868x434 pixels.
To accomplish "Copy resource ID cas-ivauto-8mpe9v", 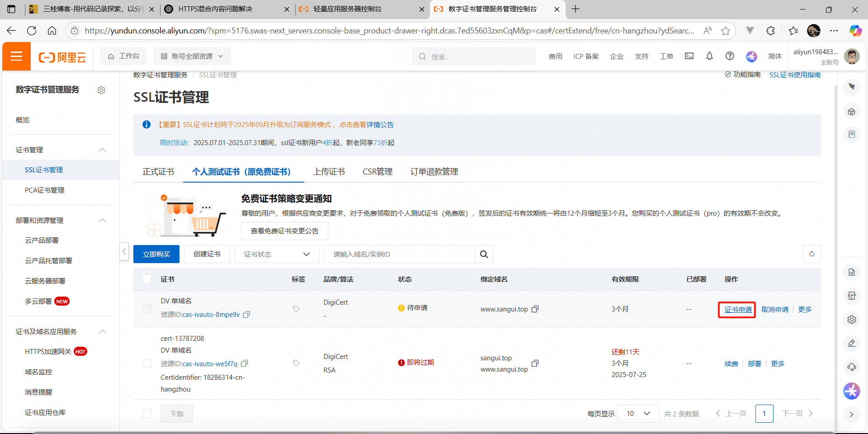I will [246, 315].
